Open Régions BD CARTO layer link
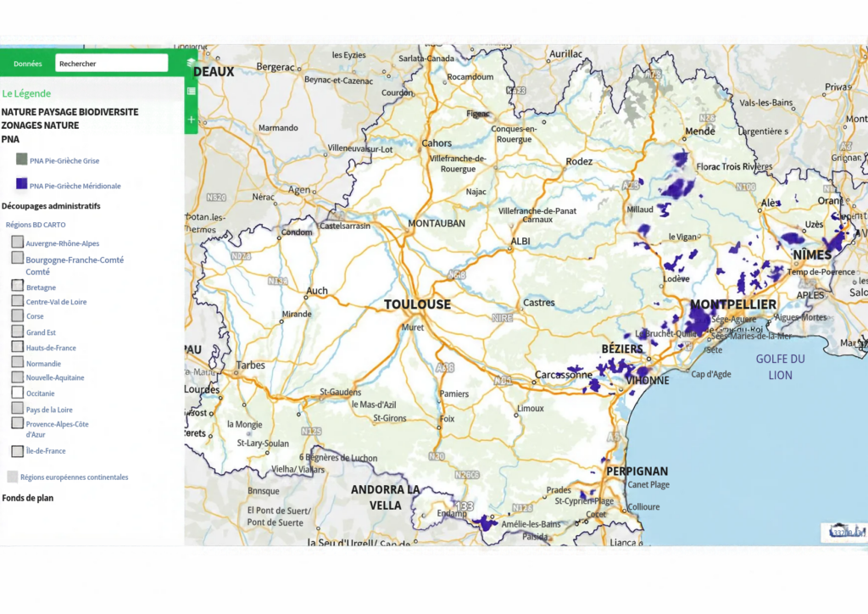The image size is (868, 614). coord(36,225)
